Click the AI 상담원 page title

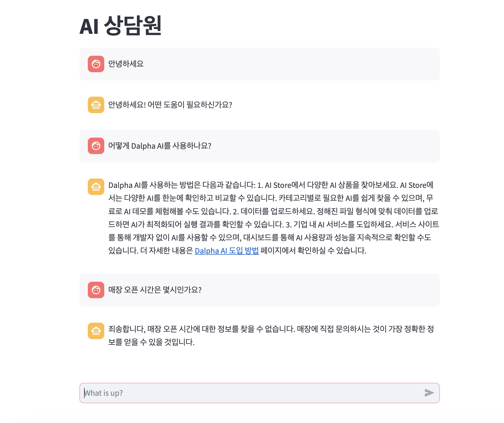(120, 26)
